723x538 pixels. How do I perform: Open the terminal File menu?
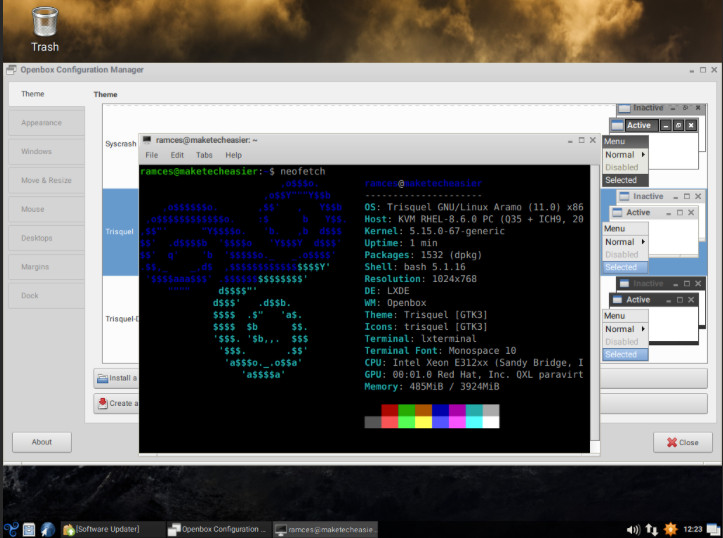pos(152,155)
